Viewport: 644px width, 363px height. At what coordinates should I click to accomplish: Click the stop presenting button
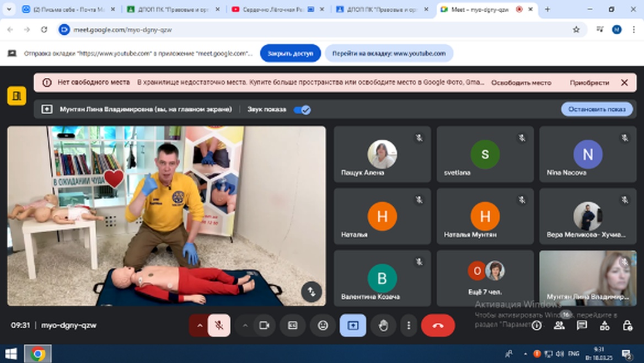597,109
